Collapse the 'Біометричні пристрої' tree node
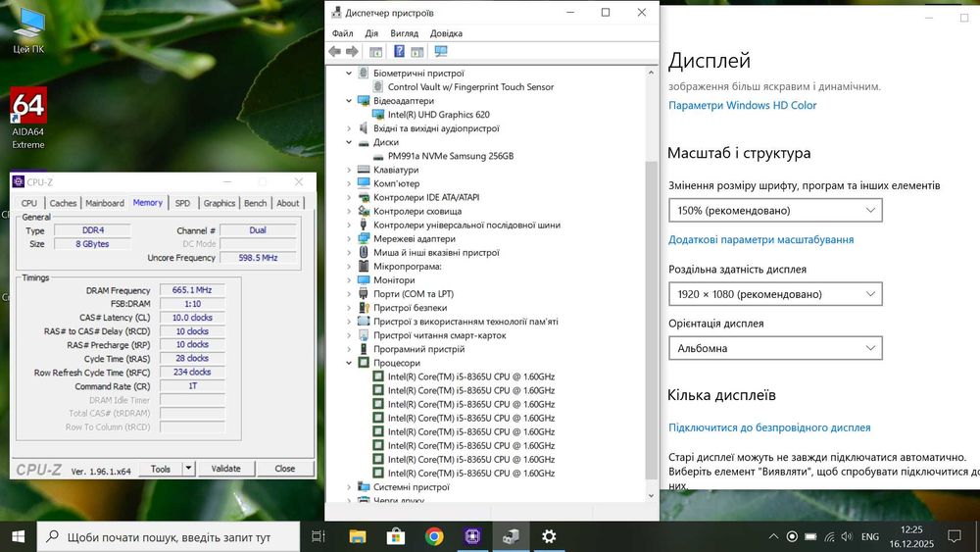Image resolution: width=980 pixels, height=552 pixels. [349, 74]
